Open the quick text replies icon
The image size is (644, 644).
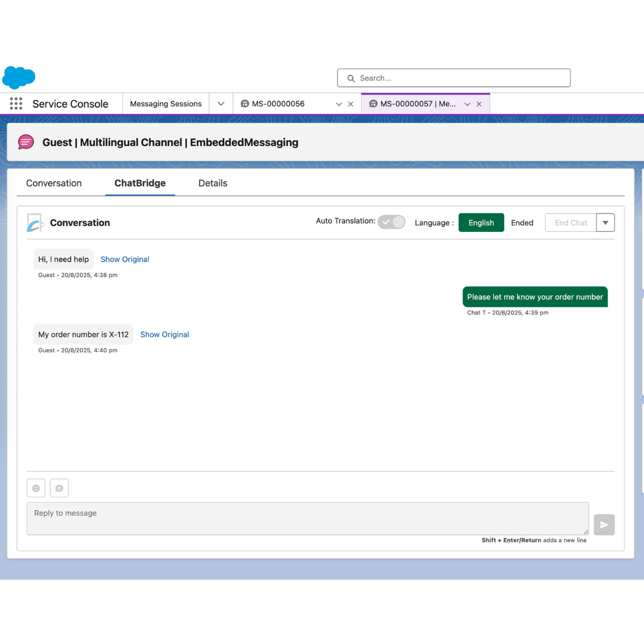pos(59,488)
